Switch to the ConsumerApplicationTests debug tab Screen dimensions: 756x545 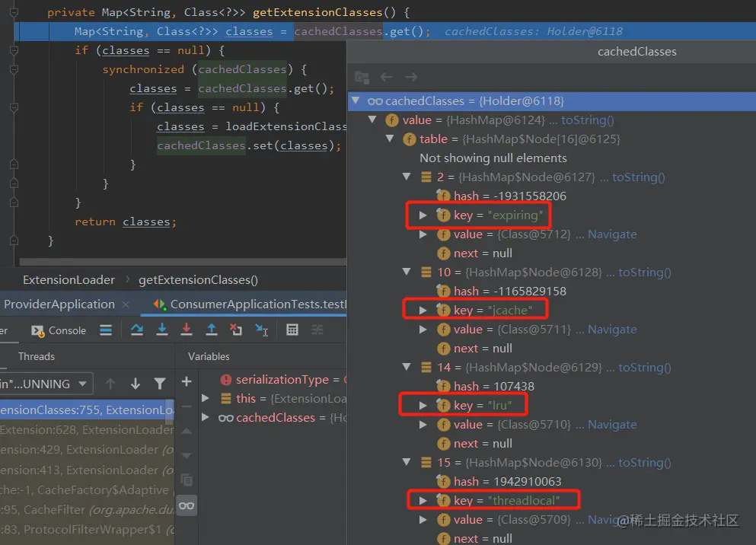[250, 304]
